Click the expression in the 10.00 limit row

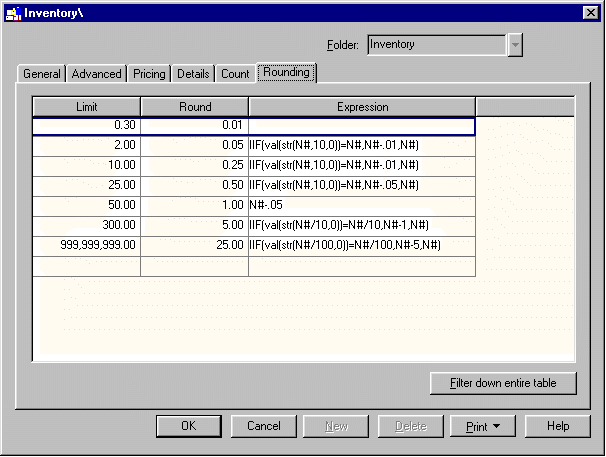[362, 166]
